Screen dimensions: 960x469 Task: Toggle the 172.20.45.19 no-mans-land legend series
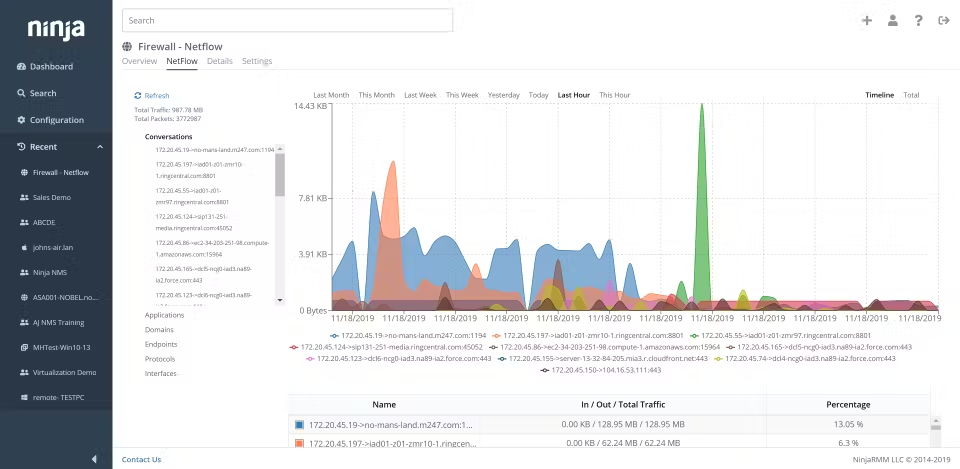[x=407, y=336]
